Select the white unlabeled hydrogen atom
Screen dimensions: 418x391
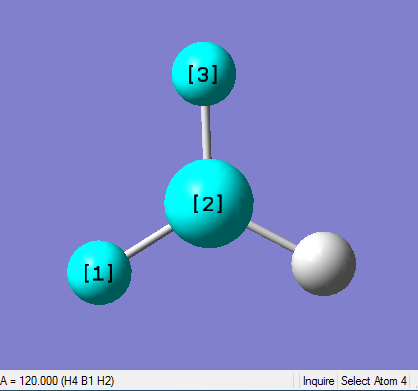323,264
